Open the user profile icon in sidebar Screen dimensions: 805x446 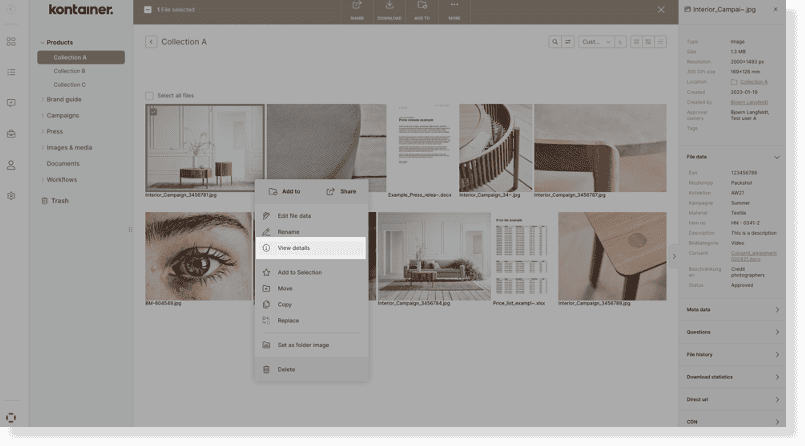[11, 165]
